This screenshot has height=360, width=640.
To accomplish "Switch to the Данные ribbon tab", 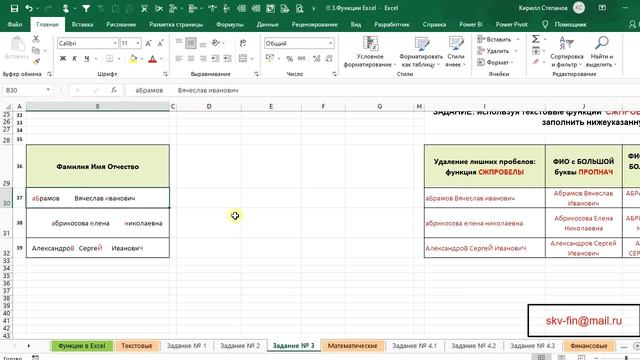I will coord(267,24).
